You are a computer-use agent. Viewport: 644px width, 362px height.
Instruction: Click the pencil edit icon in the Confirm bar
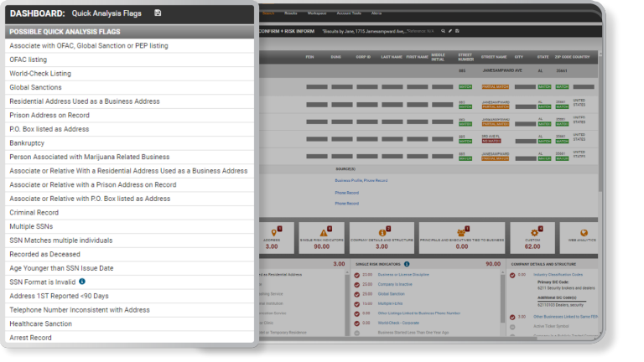coord(449,30)
